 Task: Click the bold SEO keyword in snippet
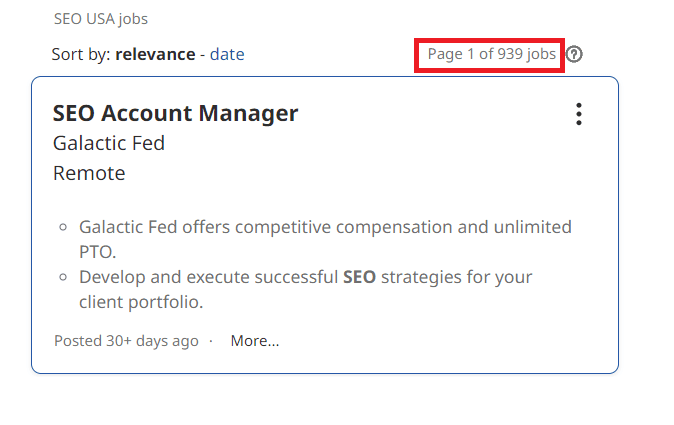coord(359,277)
